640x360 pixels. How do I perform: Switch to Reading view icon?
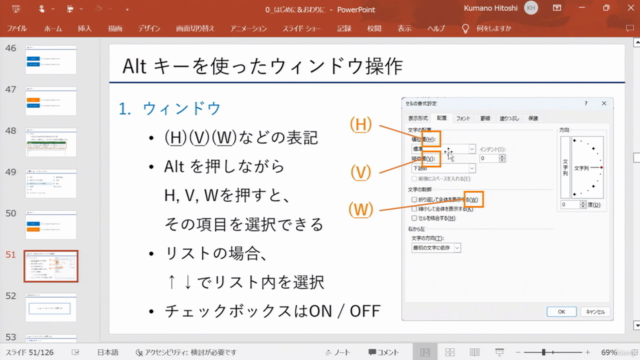point(474,352)
